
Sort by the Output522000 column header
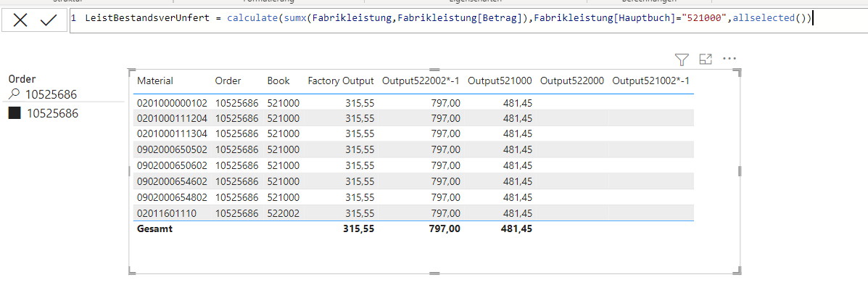(x=572, y=81)
